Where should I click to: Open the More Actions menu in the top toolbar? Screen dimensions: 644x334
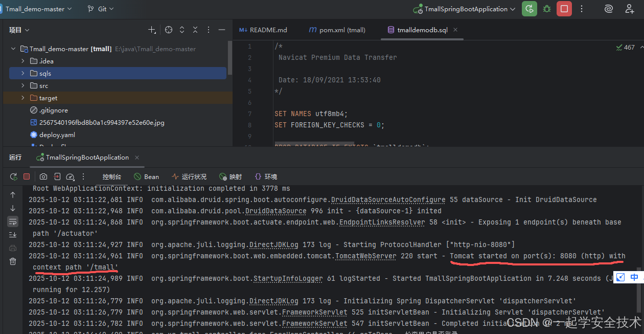(x=582, y=9)
